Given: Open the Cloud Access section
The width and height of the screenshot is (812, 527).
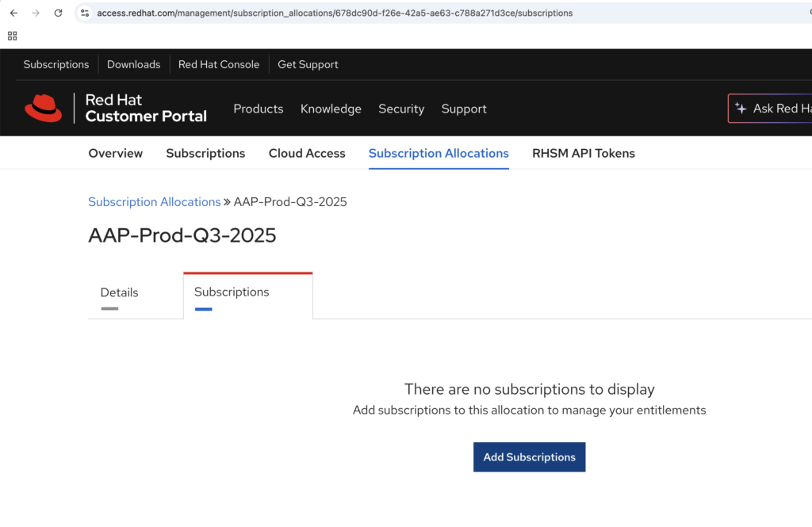Looking at the screenshot, I should (x=307, y=153).
